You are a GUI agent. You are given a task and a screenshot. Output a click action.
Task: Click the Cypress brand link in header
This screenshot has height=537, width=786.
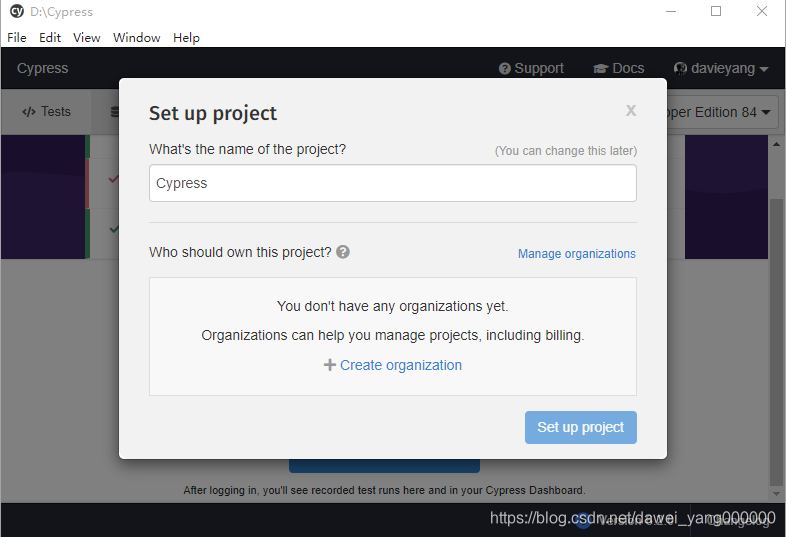[x=43, y=68]
